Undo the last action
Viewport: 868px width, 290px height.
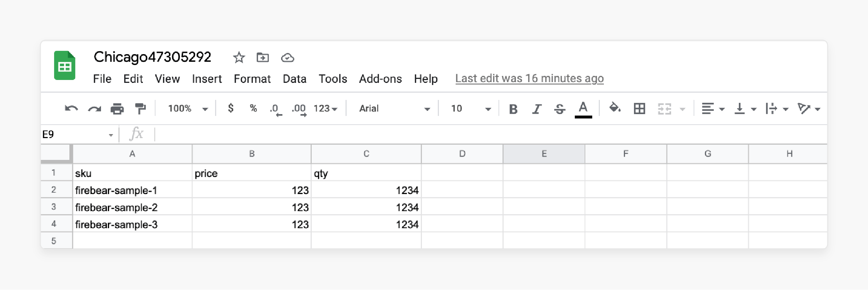(x=71, y=108)
